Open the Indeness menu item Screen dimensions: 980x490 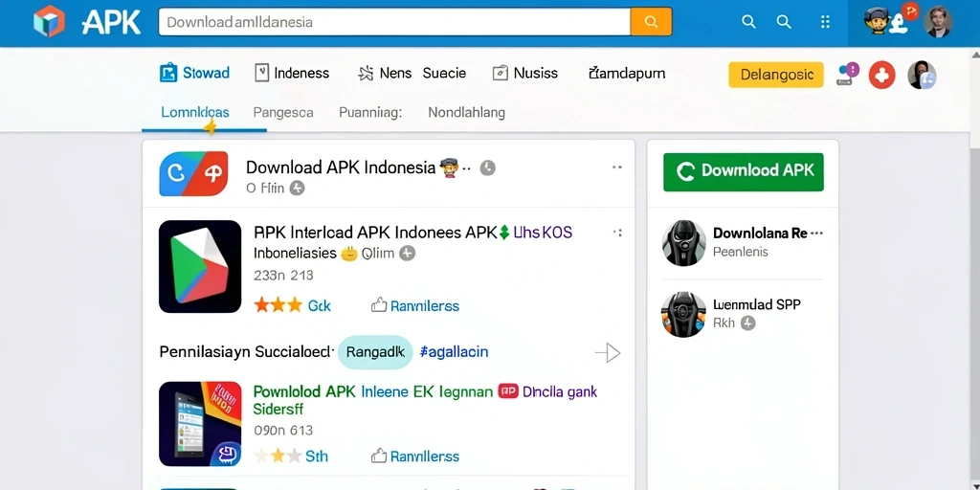pos(292,73)
